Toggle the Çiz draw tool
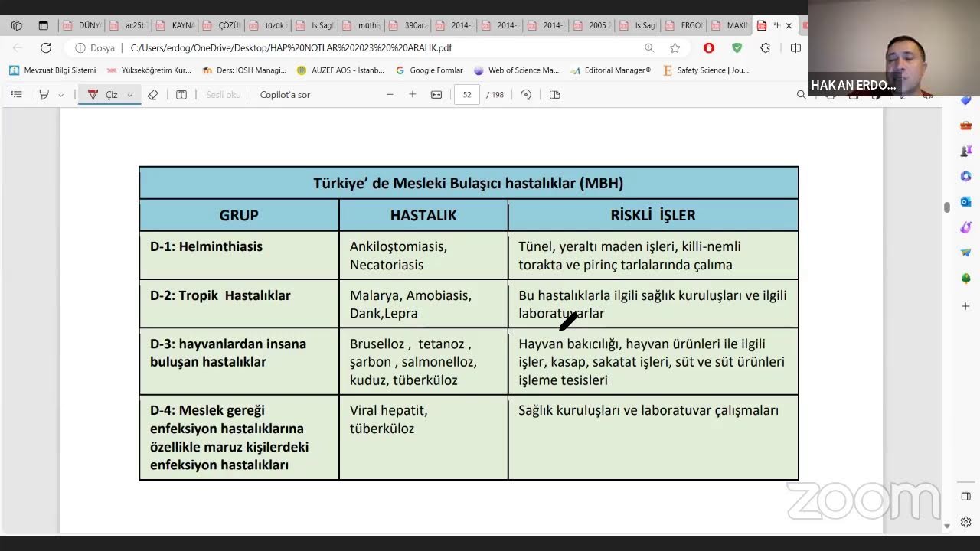The image size is (980, 551). point(103,95)
